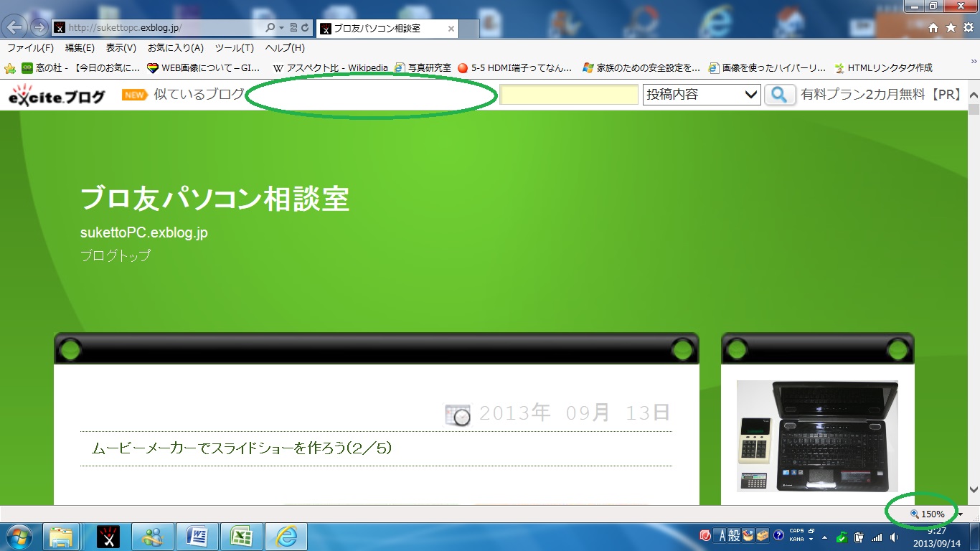Go to the home page via Home icon
The height and width of the screenshot is (551, 980).
point(933,27)
